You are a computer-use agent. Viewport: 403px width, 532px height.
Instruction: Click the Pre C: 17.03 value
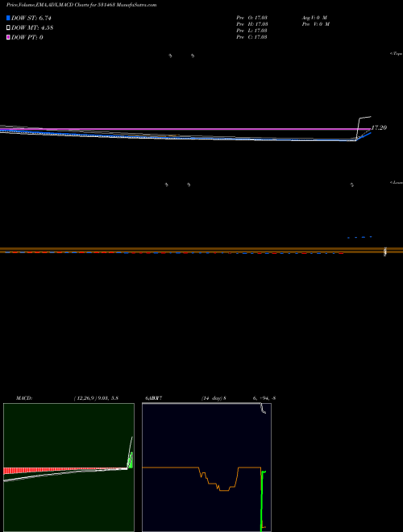click(x=251, y=37)
